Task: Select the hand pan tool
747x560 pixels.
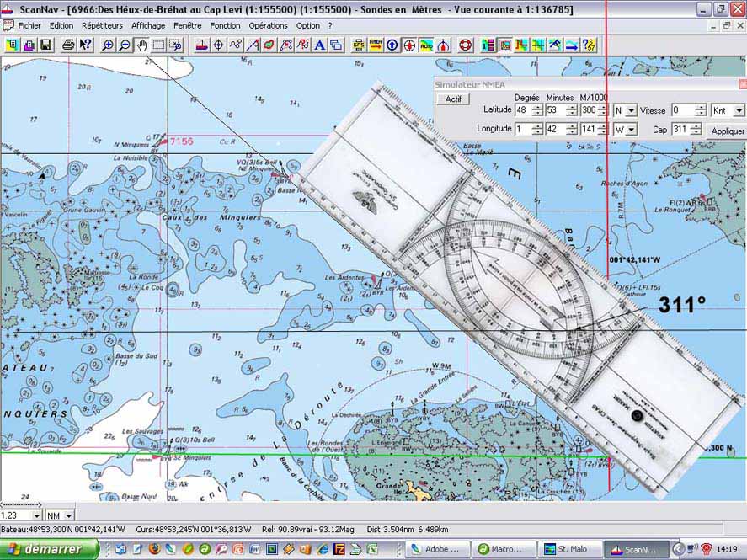Action: point(142,45)
